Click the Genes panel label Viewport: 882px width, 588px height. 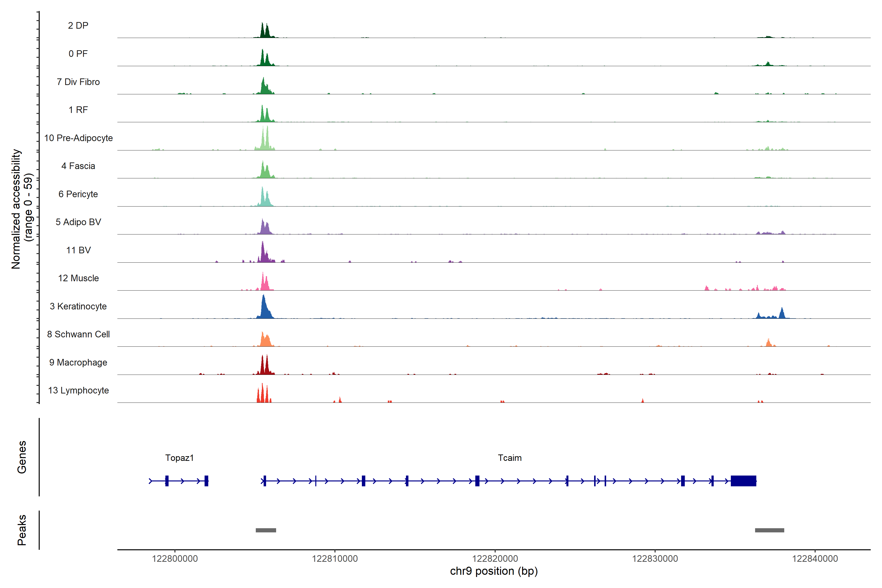click(22, 457)
